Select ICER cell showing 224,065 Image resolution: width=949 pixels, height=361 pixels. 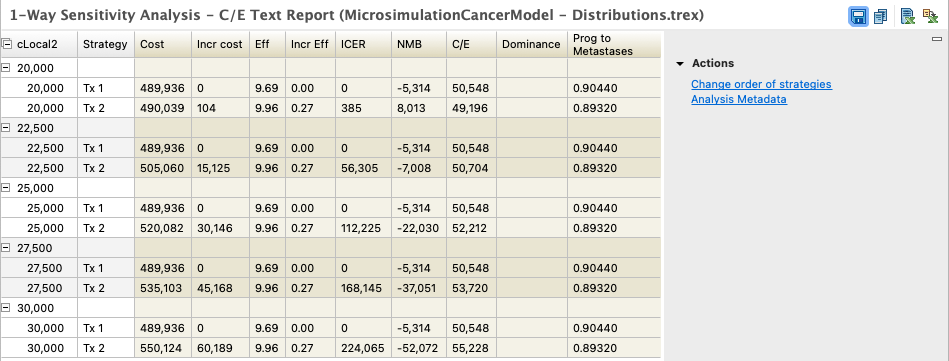point(364,348)
